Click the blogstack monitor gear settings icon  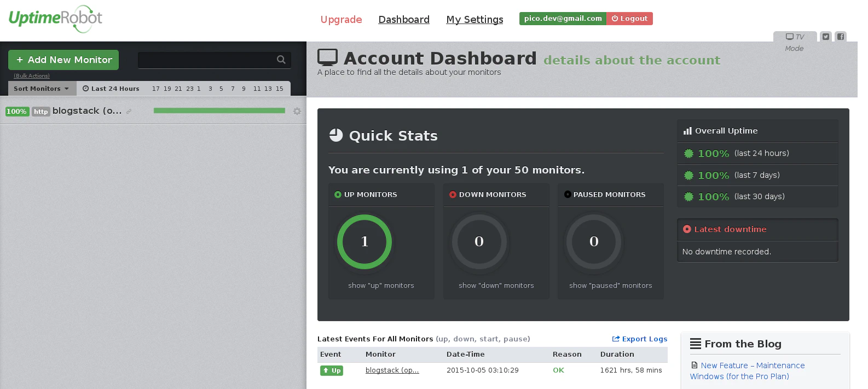(297, 111)
